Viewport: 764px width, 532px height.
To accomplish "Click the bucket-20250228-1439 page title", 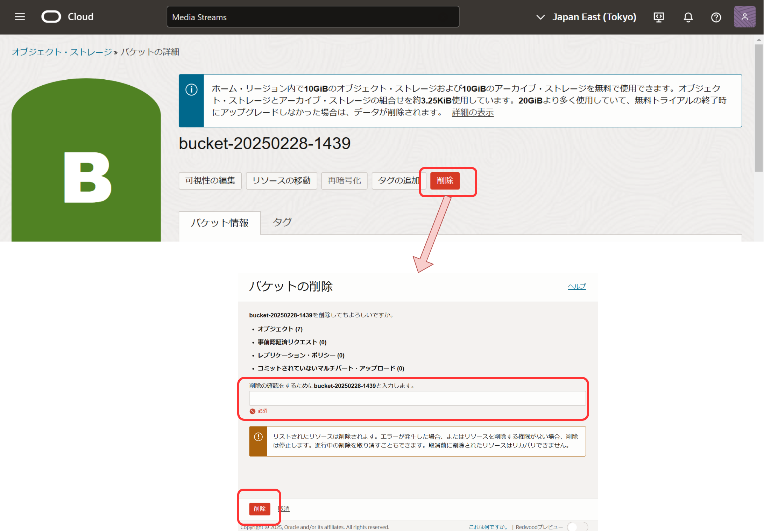I will click(264, 143).
